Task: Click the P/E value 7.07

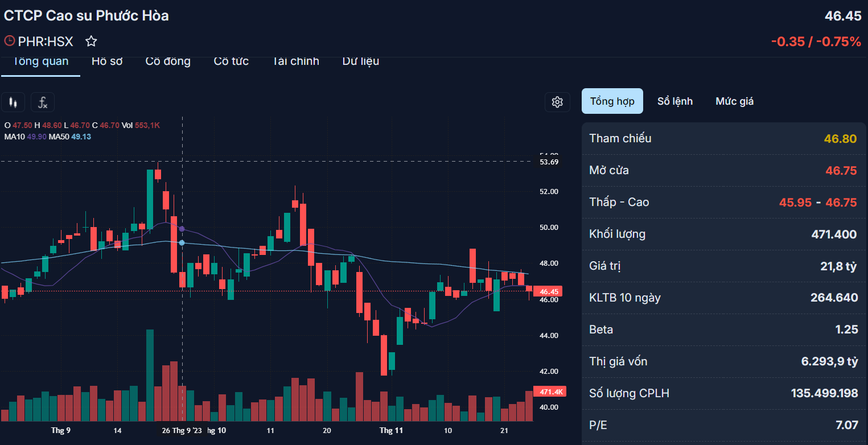Action: pyautogui.click(x=847, y=426)
